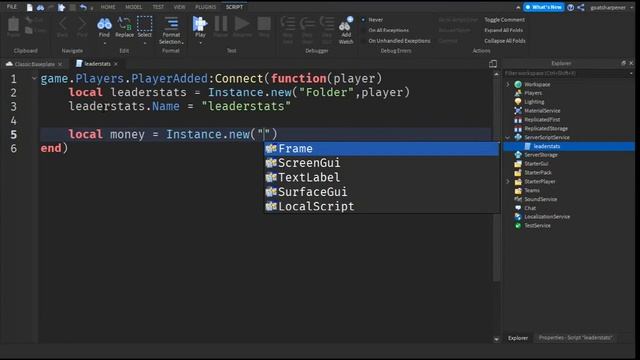Click Collapse All Folds action
640x360 pixels.
(504, 41)
